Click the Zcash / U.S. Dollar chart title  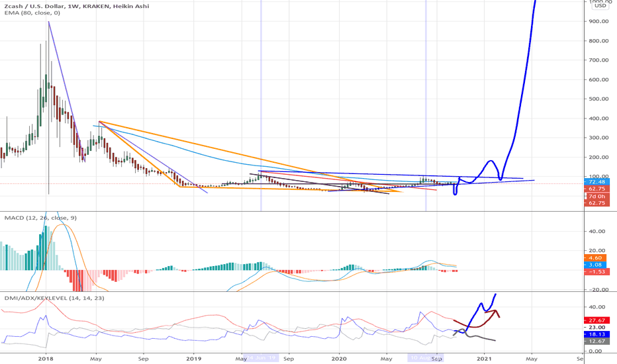[77, 6]
